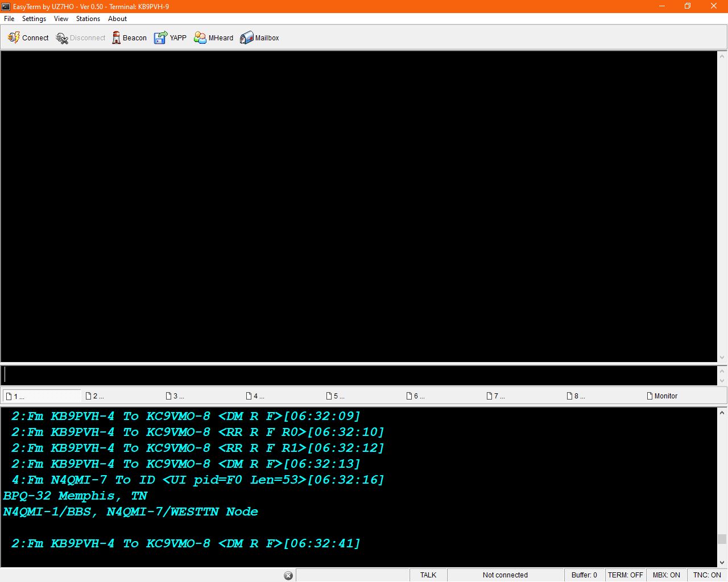Click the Disconnect toolbar icon
The width and height of the screenshot is (728, 582).
click(62, 38)
